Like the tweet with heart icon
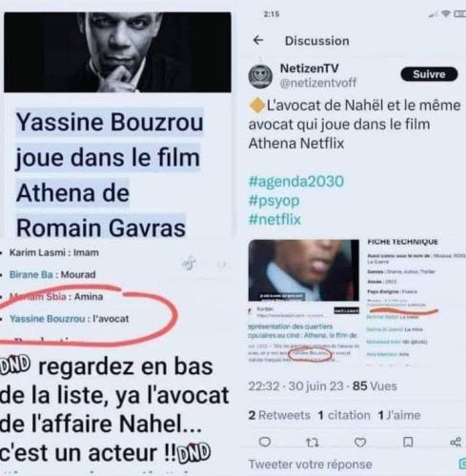The image size is (466, 476). (360, 443)
